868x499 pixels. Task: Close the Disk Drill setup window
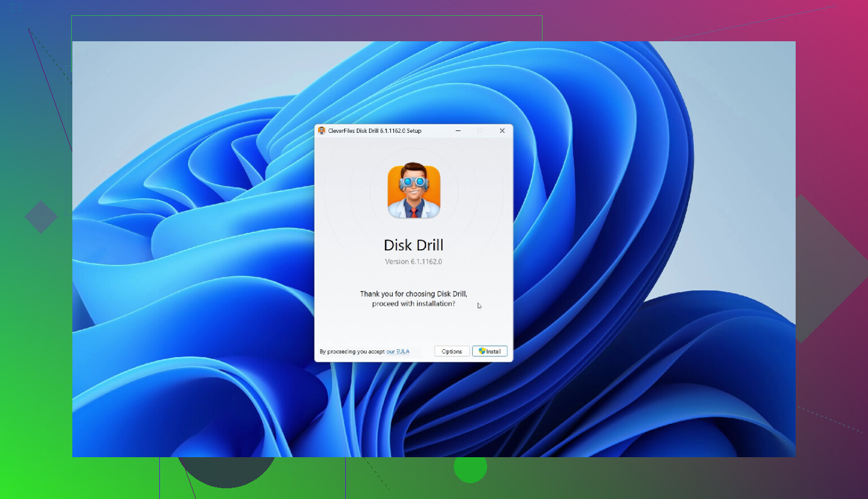click(x=502, y=131)
